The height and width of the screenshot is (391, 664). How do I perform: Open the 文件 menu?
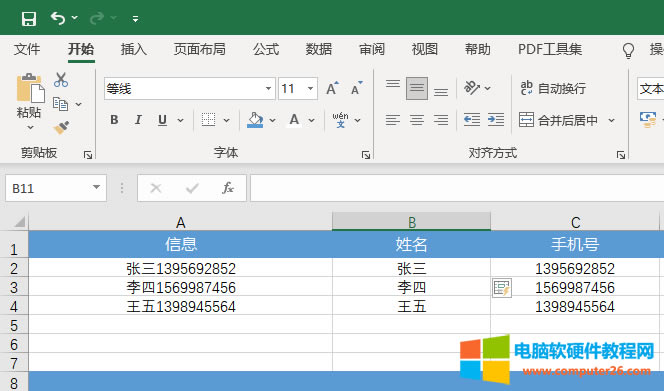tap(27, 49)
